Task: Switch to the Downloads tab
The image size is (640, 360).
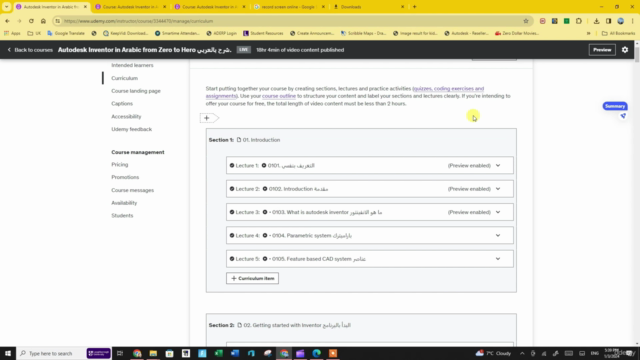Action: [x=368, y=7]
